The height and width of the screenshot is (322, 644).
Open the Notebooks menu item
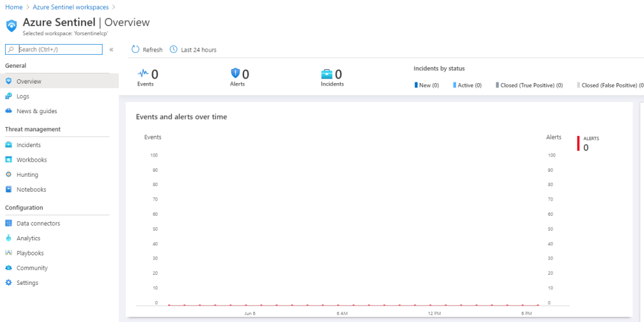59,189
